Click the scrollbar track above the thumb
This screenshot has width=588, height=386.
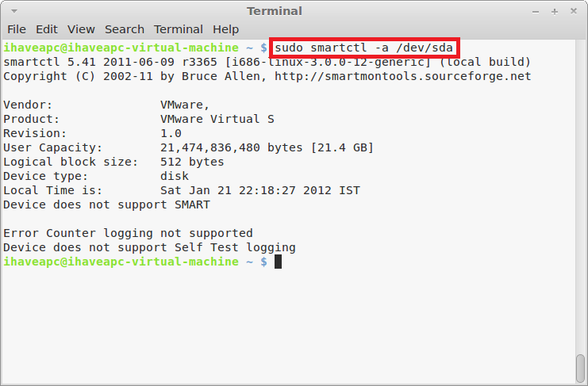(x=581, y=195)
